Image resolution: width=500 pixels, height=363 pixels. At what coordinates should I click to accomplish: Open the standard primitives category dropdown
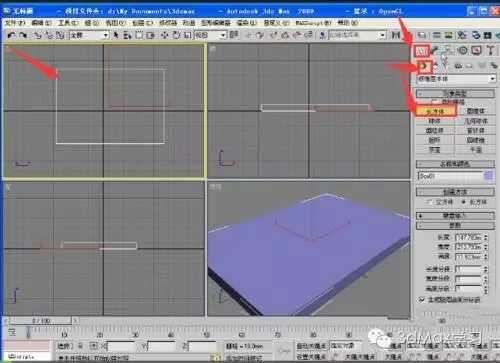[x=456, y=79]
